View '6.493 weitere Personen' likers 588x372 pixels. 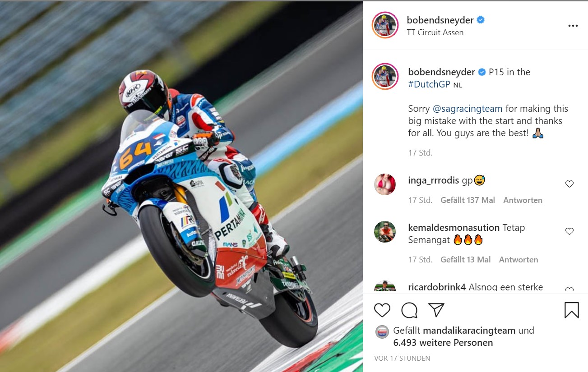[443, 343]
